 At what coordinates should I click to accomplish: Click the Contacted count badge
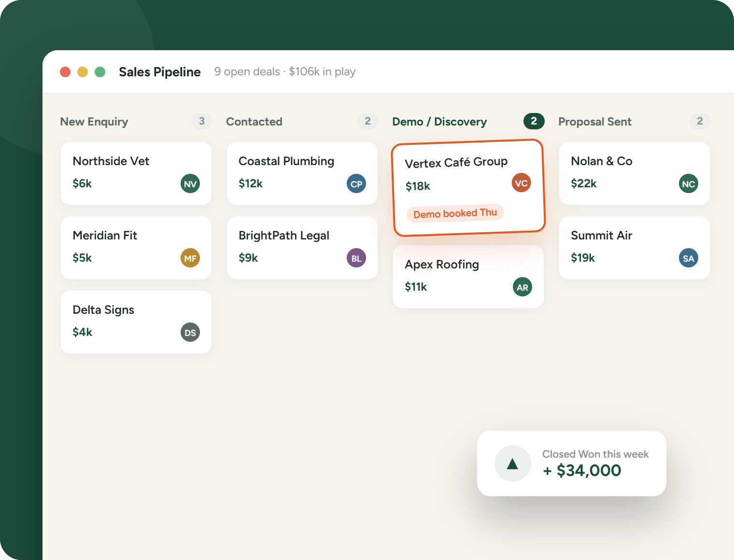368,121
